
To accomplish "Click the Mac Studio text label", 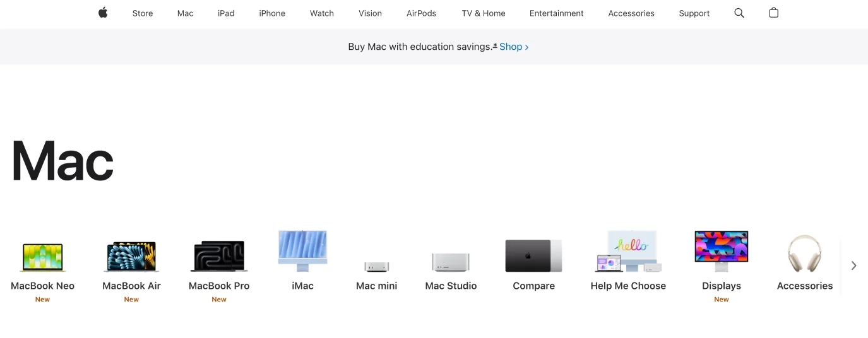I will point(451,286).
